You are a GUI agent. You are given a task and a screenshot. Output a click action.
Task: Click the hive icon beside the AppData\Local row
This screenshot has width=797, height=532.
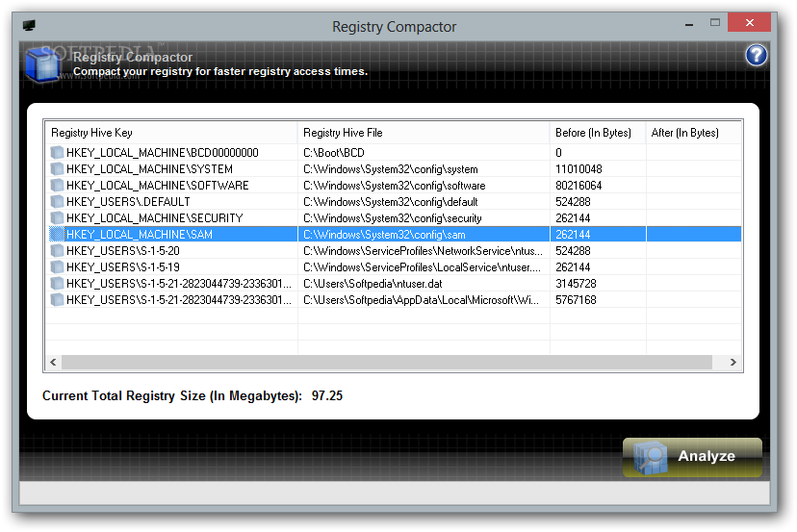[57, 300]
